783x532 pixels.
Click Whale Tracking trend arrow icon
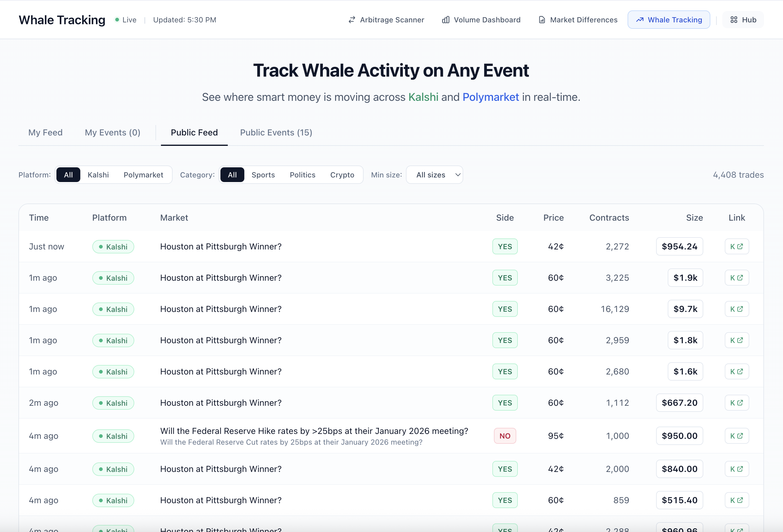[640, 20]
